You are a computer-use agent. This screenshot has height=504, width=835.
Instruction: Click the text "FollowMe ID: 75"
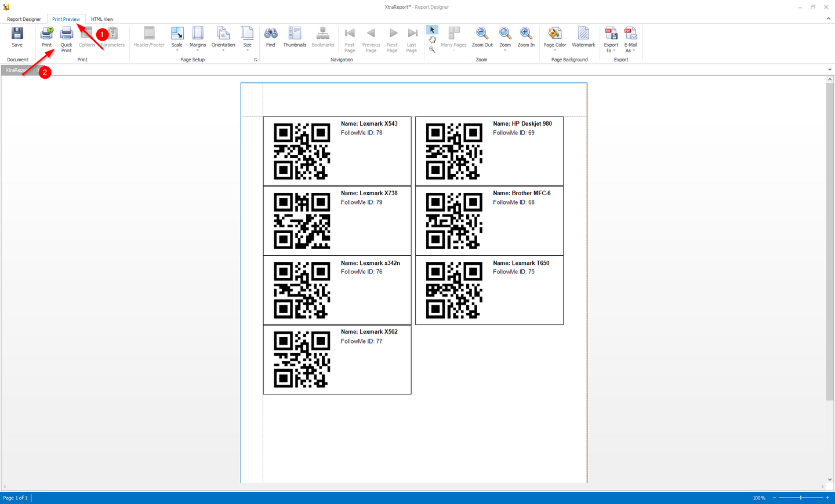tap(514, 272)
